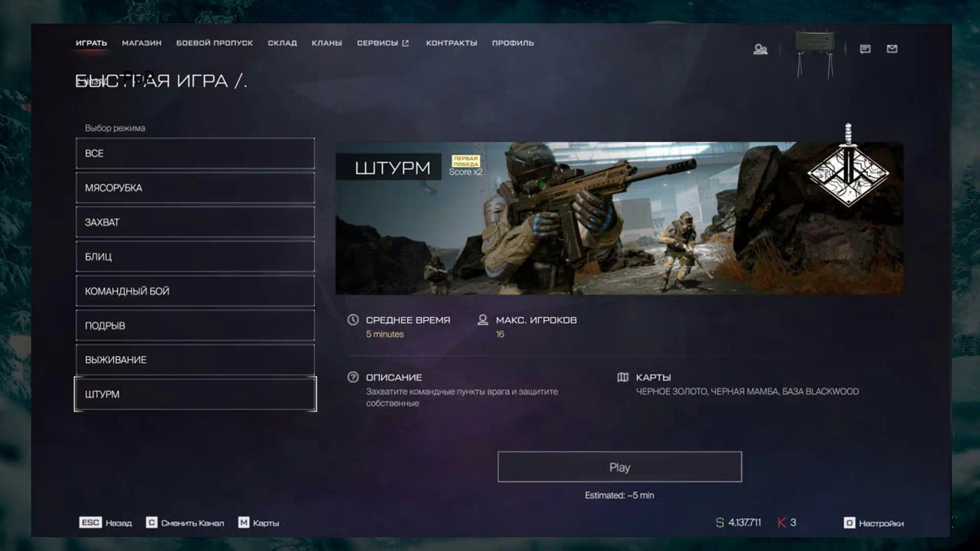This screenshot has width=980, height=551.
Task: Select the Захват mode
Action: 195,222
